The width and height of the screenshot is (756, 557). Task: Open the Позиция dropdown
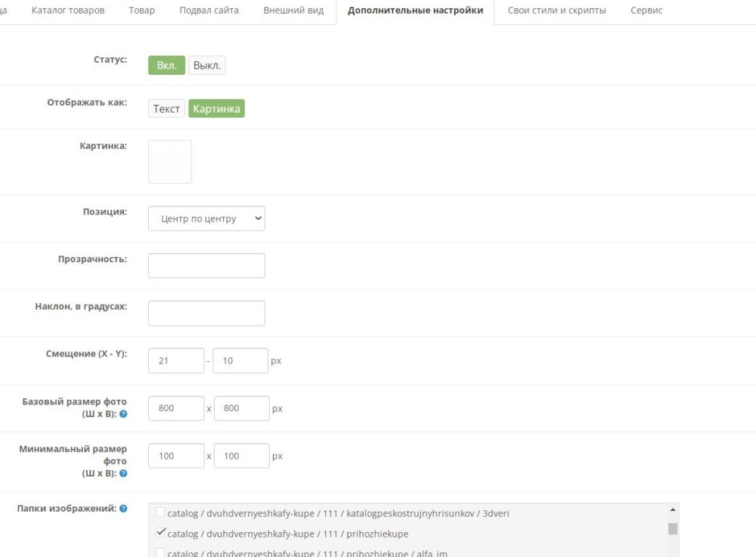206,218
